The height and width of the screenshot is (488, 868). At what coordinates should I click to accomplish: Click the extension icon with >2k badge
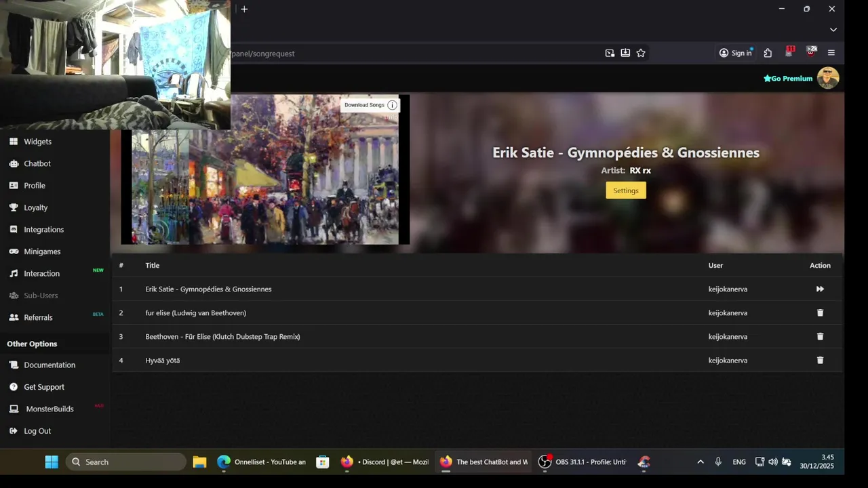pyautogui.click(x=811, y=52)
